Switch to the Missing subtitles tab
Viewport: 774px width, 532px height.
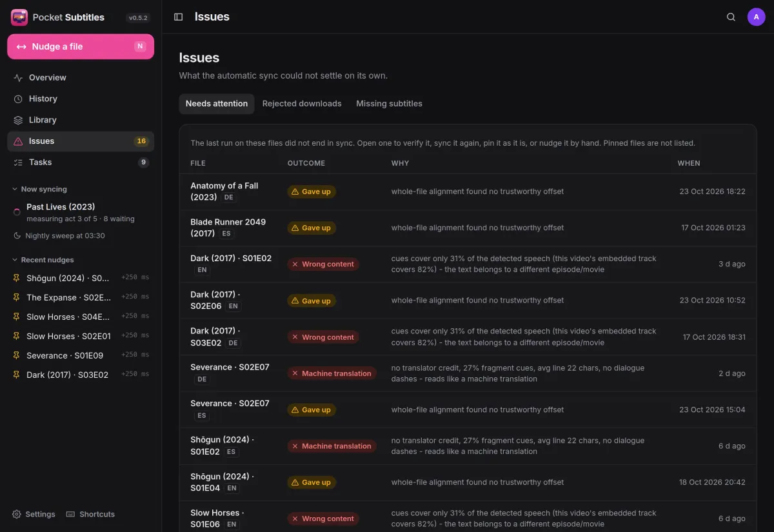point(389,104)
